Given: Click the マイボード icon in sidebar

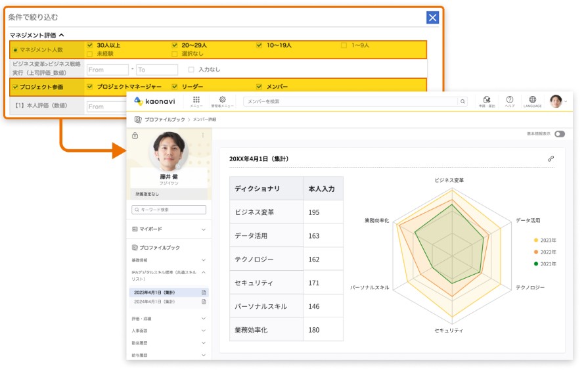Looking at the screenshot, I should tap(135, 229).
